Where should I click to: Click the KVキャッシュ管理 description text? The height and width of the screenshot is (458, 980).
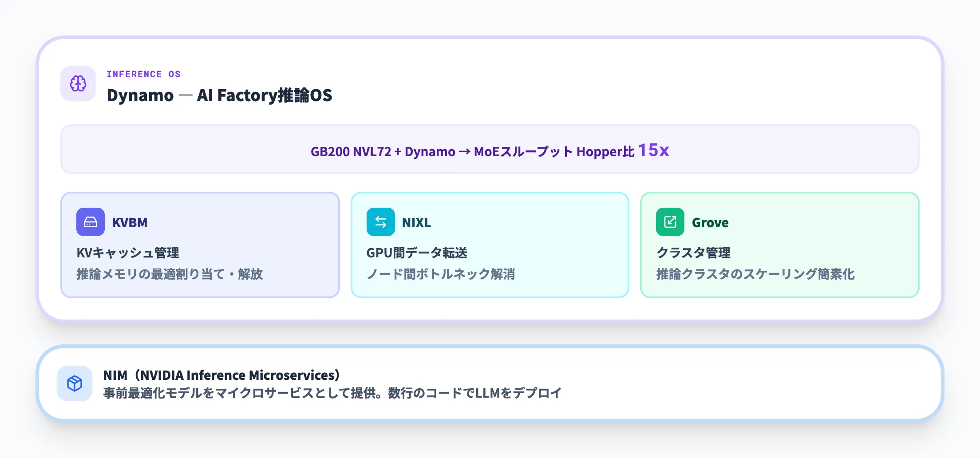(x=127, y=253)
